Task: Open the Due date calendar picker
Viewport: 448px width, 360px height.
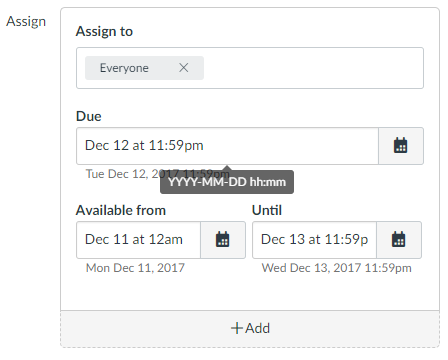Action: click(x=401, y=146)
